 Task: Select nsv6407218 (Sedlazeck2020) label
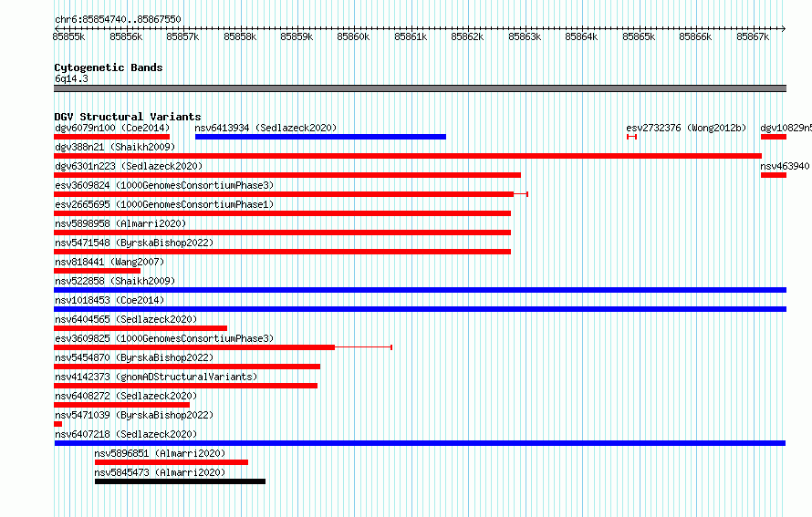[x=126, y=434]
